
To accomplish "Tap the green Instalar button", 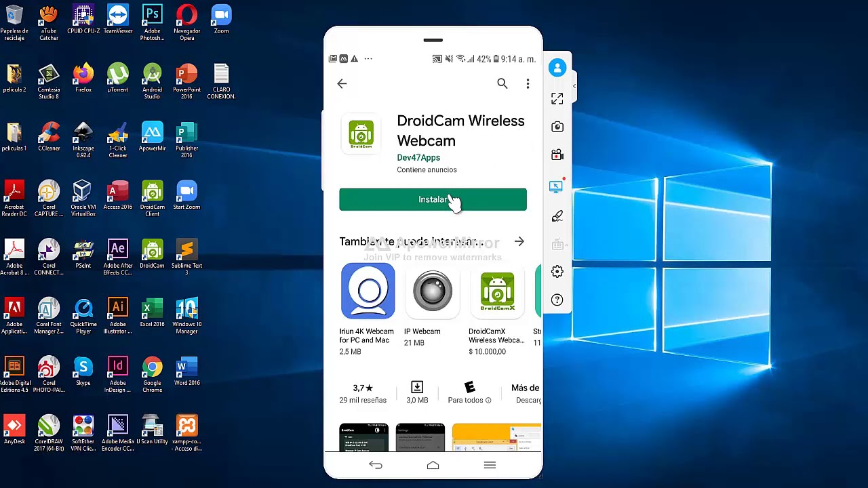I will [x=433, y=199].
